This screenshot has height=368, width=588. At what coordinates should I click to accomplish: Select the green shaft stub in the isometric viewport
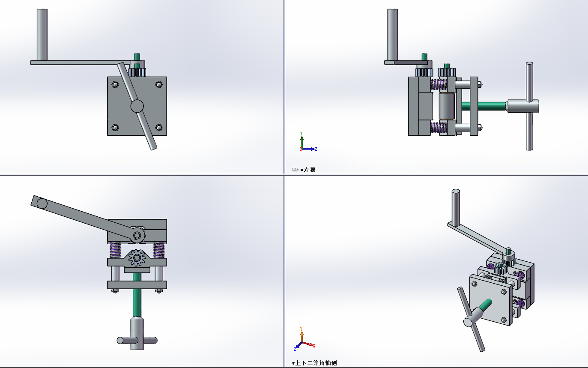486,306
